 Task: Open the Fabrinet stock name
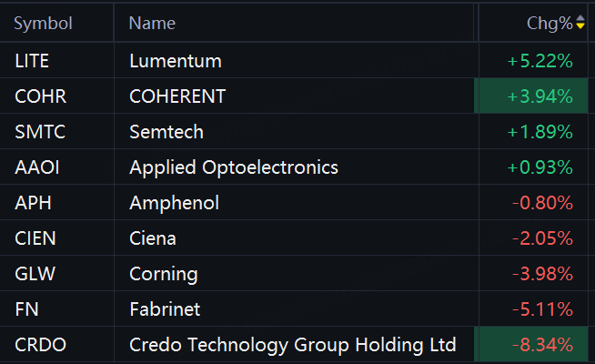pyautogui.click(x=165, y=309)
